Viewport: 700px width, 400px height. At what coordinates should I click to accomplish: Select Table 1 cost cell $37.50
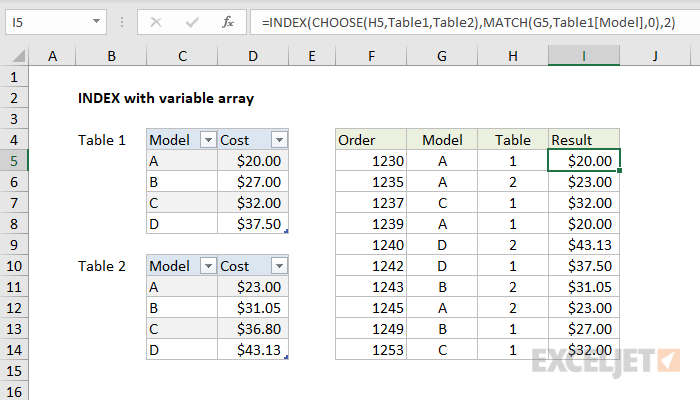pos(253,224)
